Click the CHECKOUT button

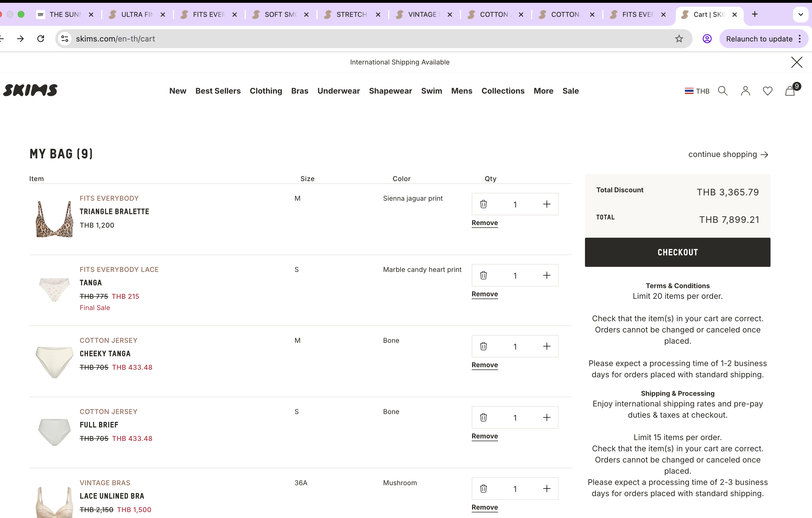(x=677, y=252)
